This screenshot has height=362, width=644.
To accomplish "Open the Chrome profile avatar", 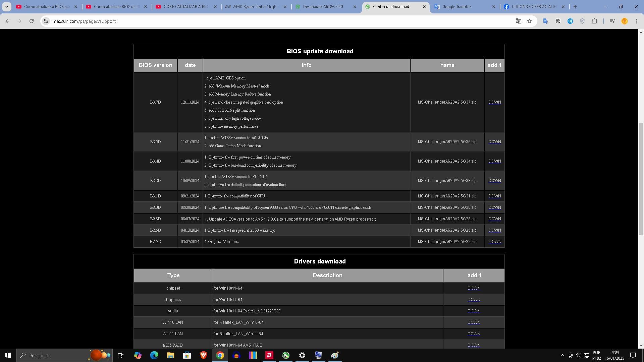I will click(x=625, y=21).
